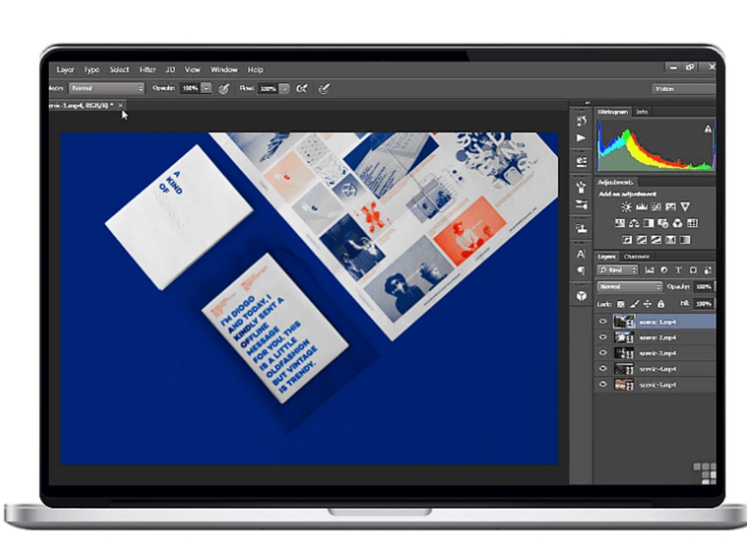747x560 pixels.
Task: Open the Type menu
Action: [92, 70]
